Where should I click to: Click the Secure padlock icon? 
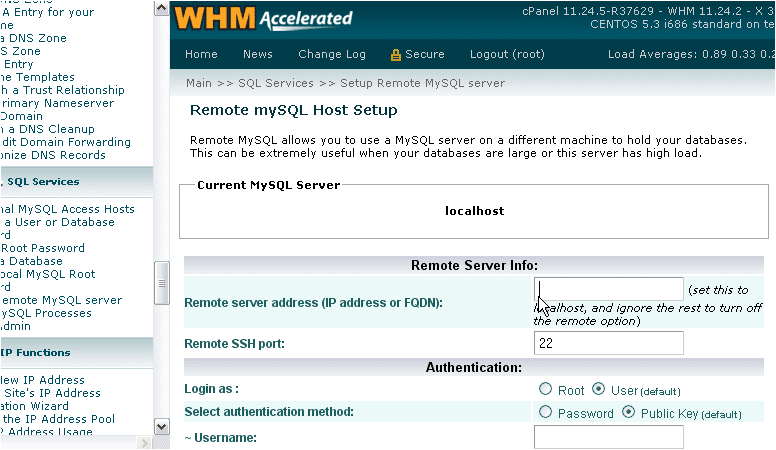tap(396, 55)
